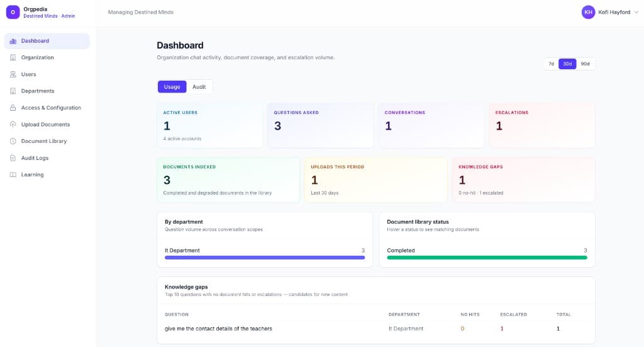The image size is (644, 347).
Task: Click the Escalations card
Action: [541, 125]
